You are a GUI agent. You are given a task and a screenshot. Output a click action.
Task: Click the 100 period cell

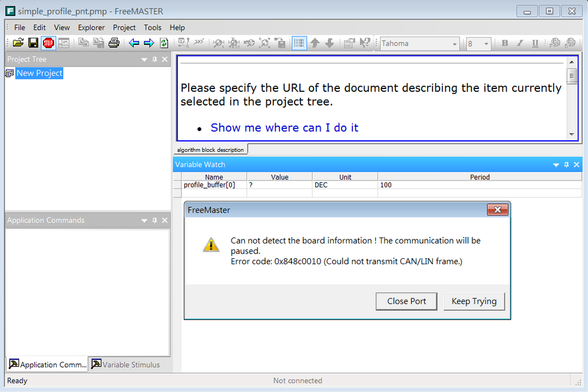click(x=480, y=185)
